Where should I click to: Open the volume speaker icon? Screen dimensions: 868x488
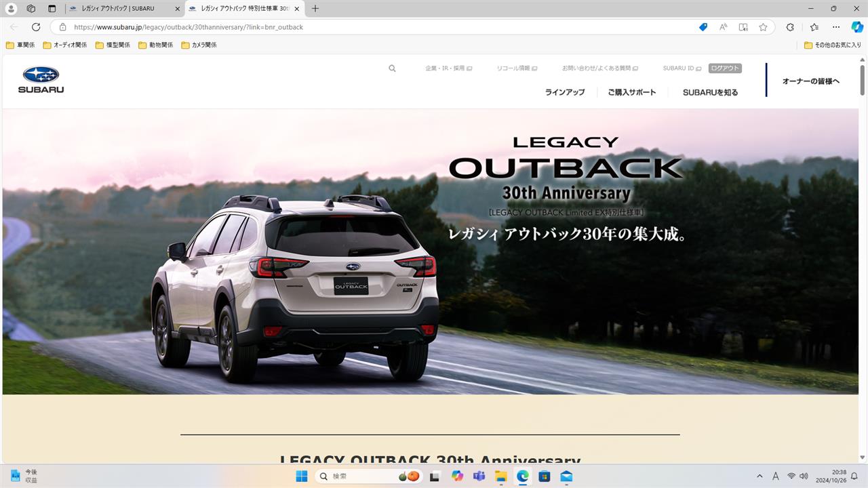pyautogui.click(x=804, y=476)
